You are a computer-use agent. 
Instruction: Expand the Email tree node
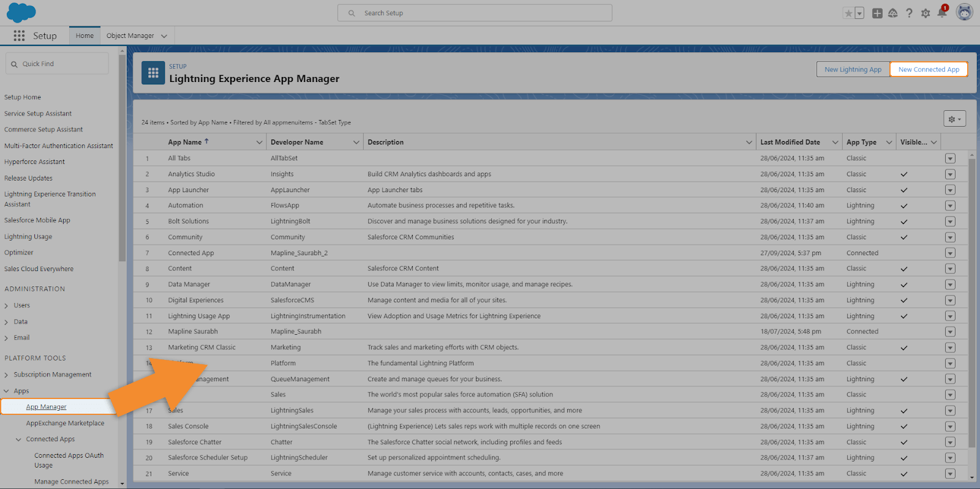(x=7, y=338)
